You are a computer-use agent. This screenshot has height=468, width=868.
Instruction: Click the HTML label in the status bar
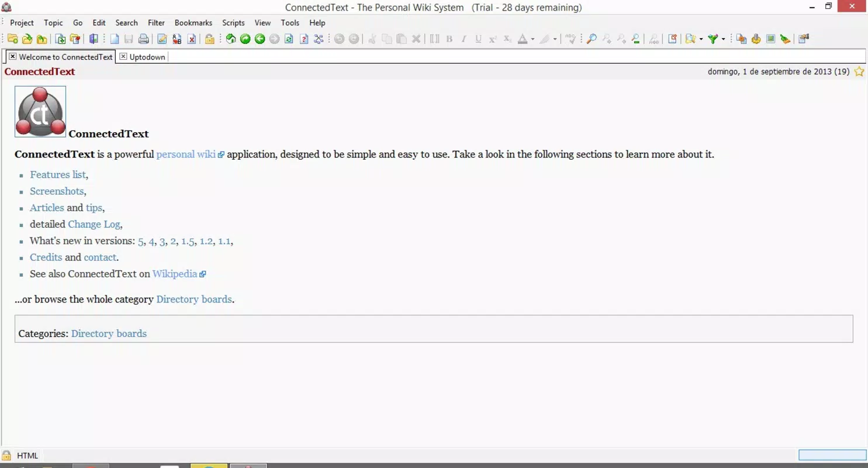27,456
